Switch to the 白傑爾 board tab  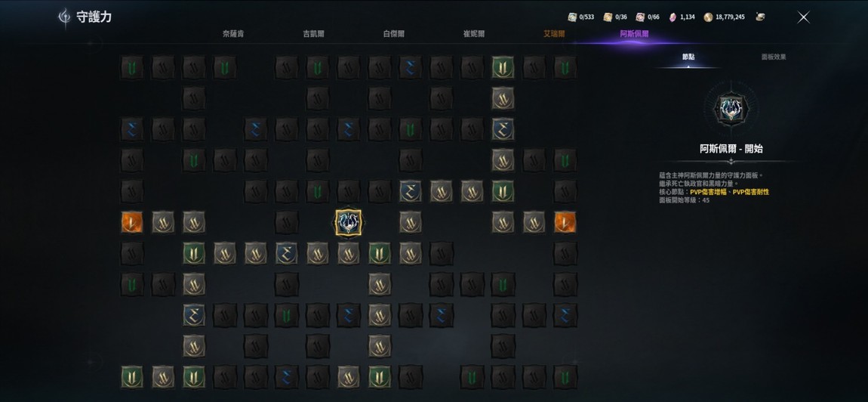click(393, 34)
